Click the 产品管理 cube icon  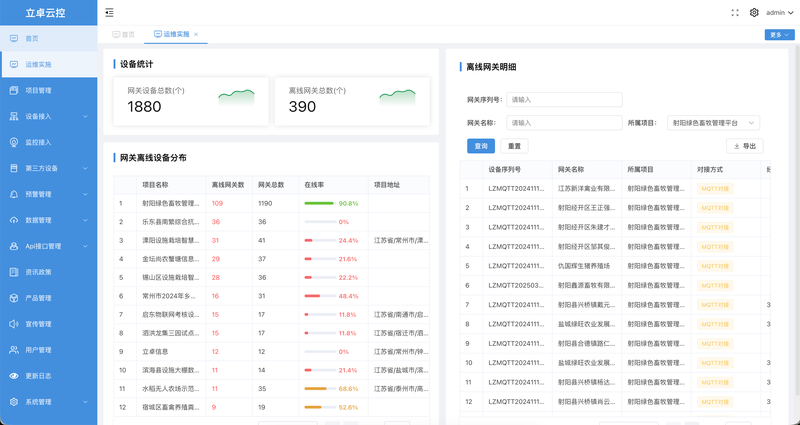click(14, 298)
